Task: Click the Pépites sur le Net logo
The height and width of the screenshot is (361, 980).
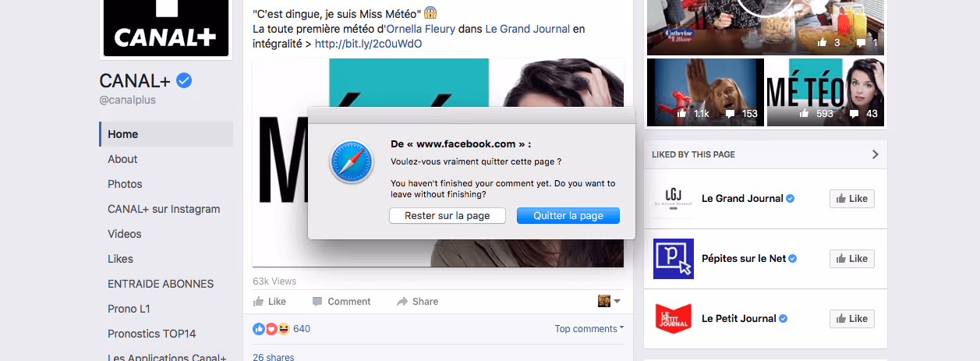Action: click(673, 259)
